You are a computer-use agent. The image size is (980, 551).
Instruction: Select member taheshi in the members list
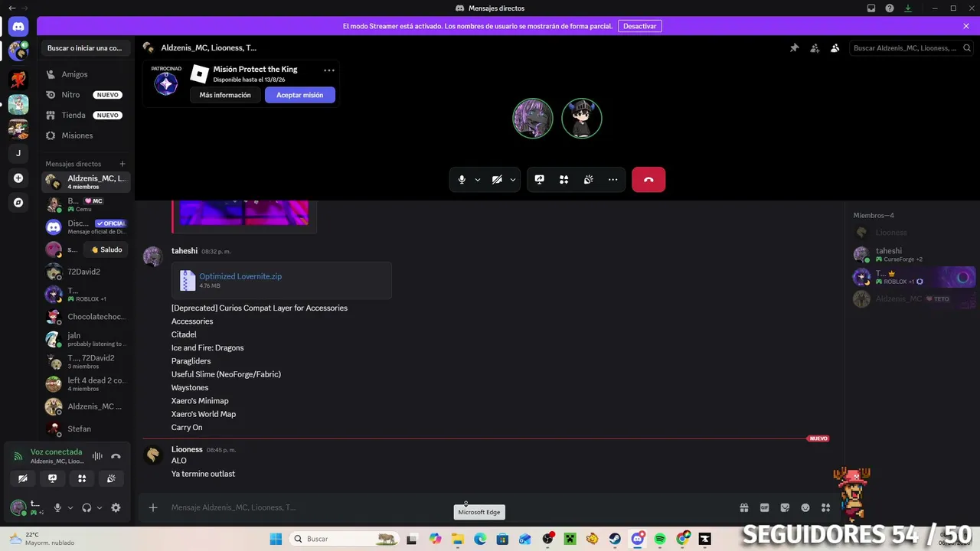click(914, 254)
